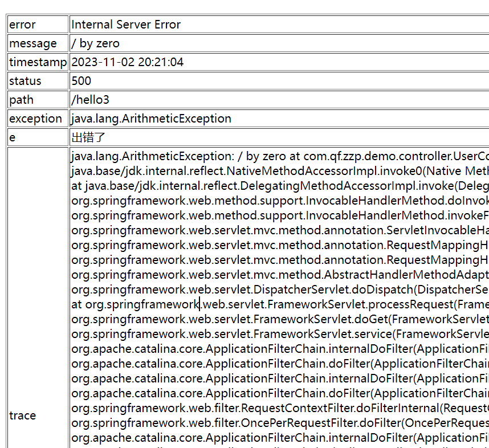Click trace line with NativeMethodAccessorImpl.invoke0
489x448 pixels.
point(280,171)
